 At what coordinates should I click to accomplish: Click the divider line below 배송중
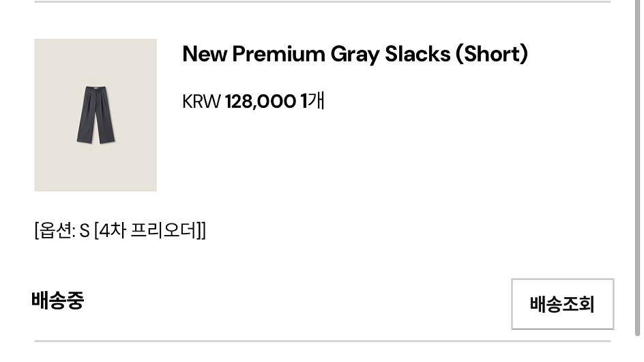click(322, 341)
